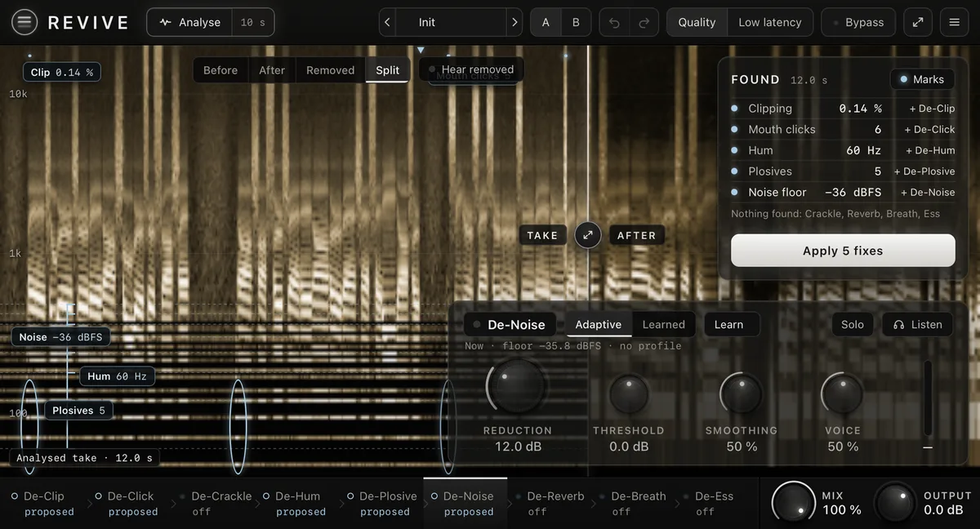This screenshot has height=529, width=980.
Task: Select preset slot A
Action: point(546,22)
